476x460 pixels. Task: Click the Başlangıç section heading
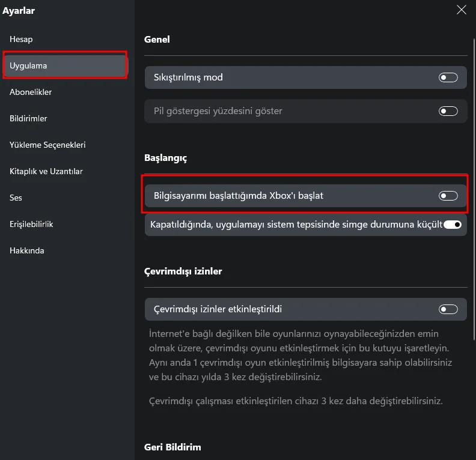click(166, 158)
